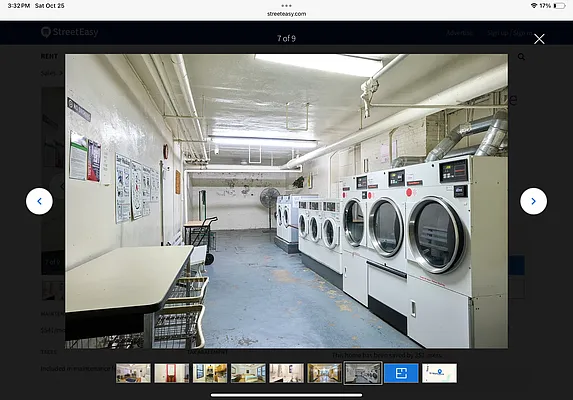Go back to the previous photo arrow
573x400 pixels.
click(x=39, y=201)
